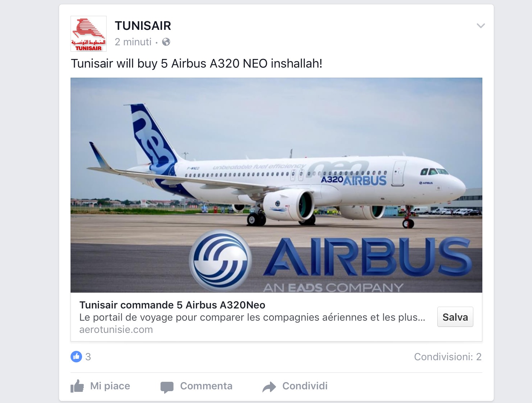Open the TUNISAIR page name link
This screenshot has width=532, height=403.
(143, 26)
